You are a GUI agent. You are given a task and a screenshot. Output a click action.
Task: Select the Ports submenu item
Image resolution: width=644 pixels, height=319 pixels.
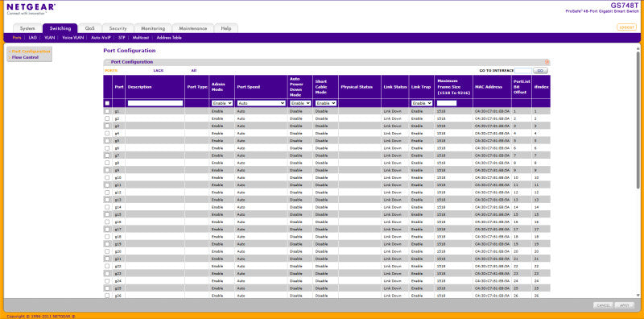point(16,37)
